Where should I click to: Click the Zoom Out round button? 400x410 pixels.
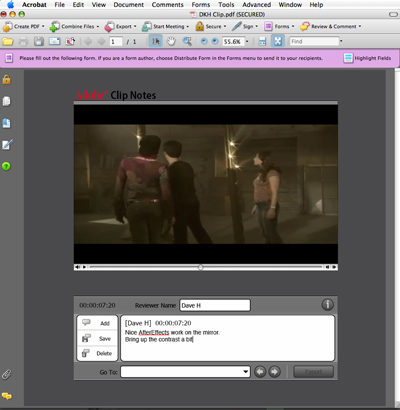coord(204,41)
